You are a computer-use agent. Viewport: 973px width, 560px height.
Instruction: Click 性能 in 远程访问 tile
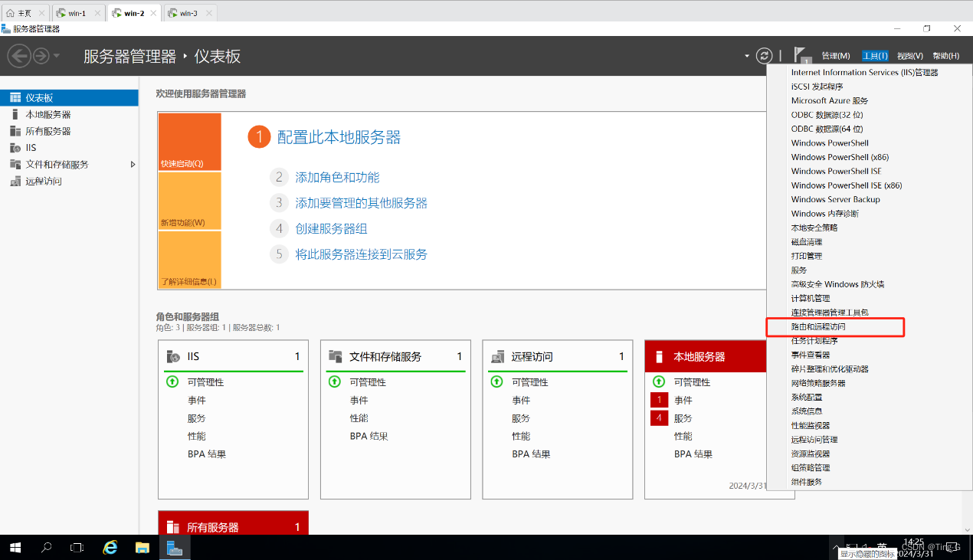tap(521, 436)
